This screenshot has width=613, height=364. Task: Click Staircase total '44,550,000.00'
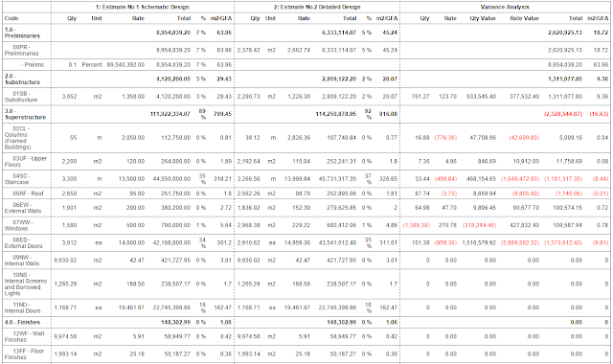tap(171, 179)
